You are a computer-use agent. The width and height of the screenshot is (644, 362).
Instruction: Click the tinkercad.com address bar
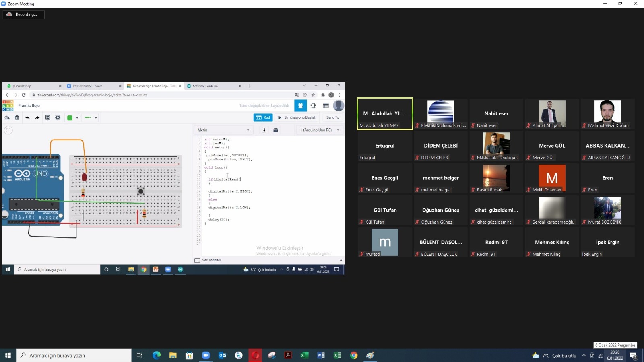(x=161, y=95)
